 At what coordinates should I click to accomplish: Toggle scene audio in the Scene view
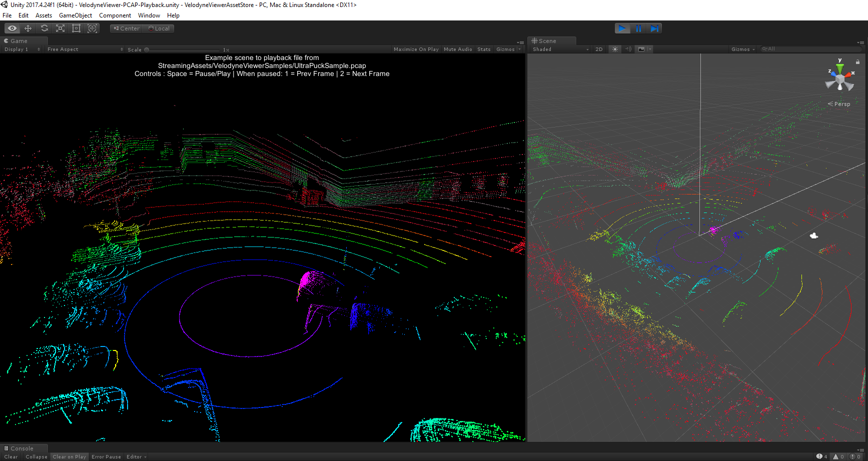(628, 49)
